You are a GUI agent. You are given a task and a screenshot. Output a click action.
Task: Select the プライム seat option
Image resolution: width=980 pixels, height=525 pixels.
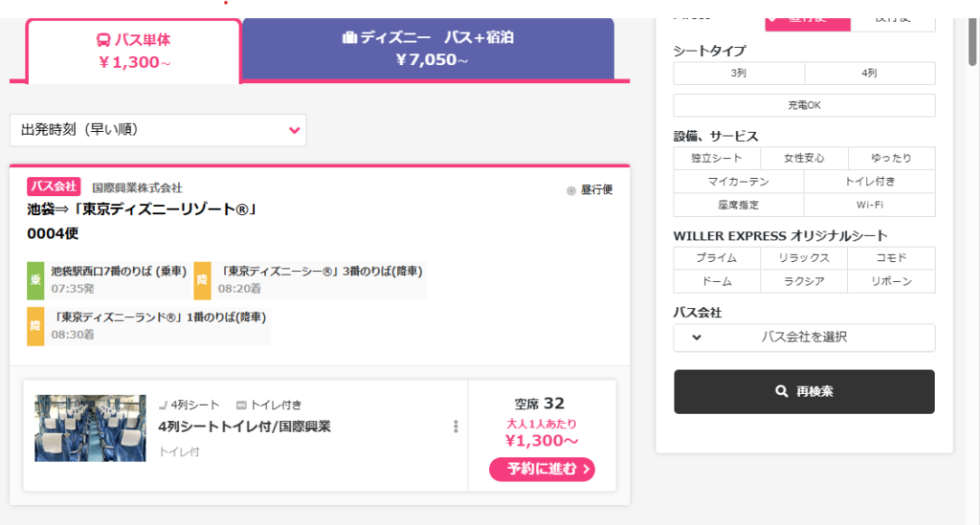717,258
